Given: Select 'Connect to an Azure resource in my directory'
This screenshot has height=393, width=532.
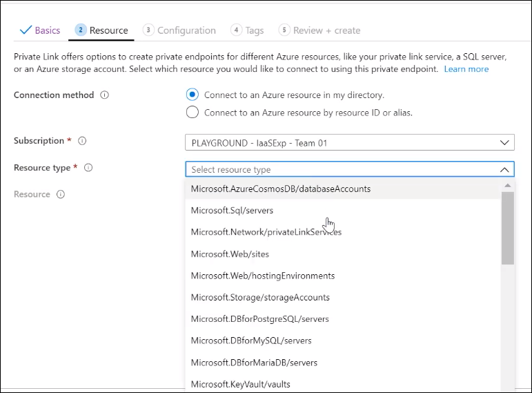Looking at the screenshot, I should click(193, 95).
